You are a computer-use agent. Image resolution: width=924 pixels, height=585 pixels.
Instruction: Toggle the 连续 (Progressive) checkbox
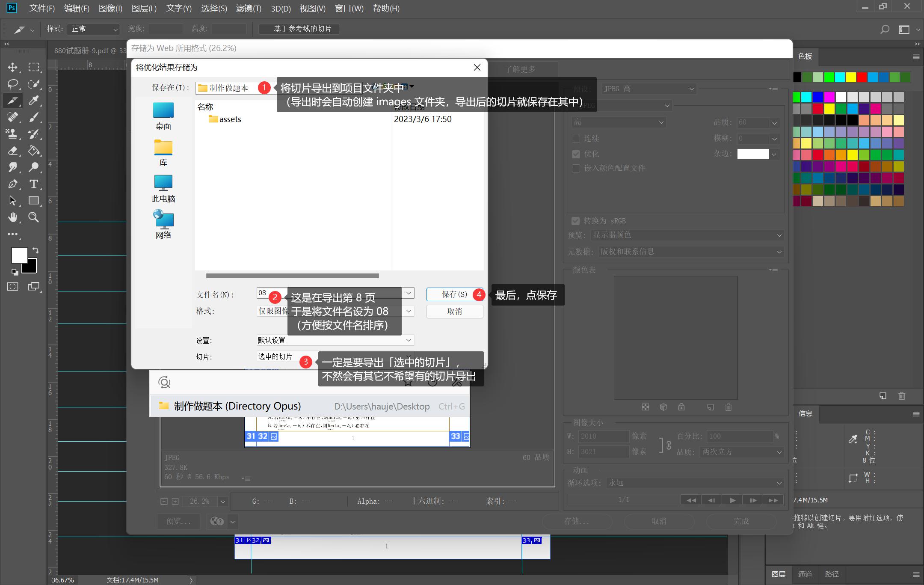576,139
